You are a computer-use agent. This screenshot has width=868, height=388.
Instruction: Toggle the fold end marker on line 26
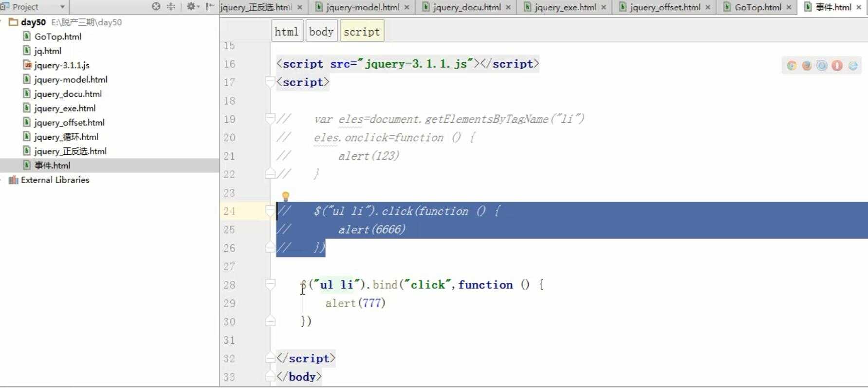pos(270,248)
